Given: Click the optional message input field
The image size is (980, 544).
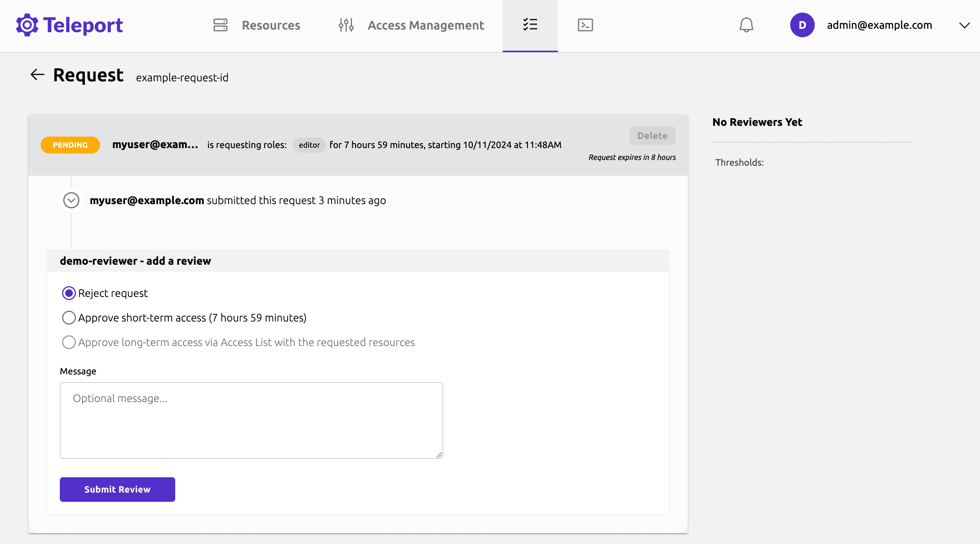Looking at the screenshot, I should point(251,420).
